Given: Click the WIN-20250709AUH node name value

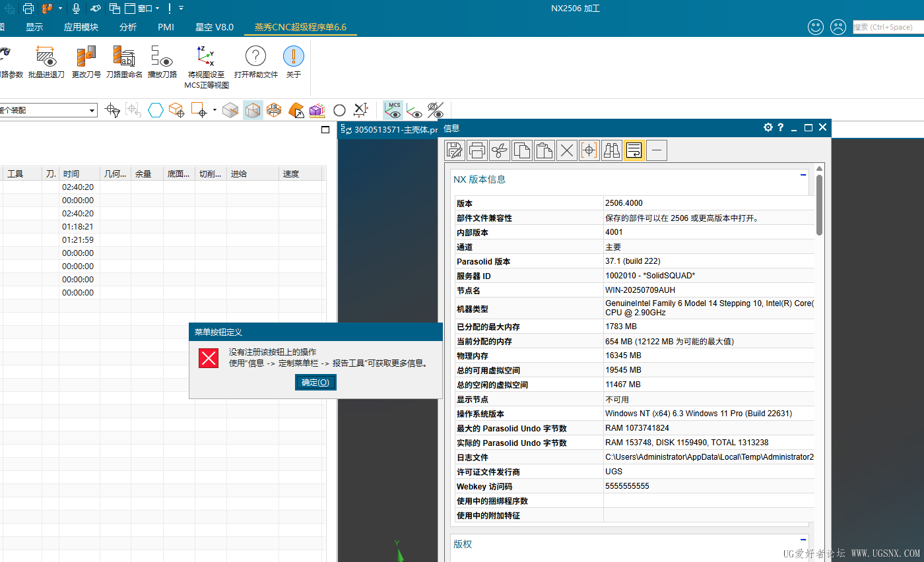Looking at the screenshot, I should 640,290.
